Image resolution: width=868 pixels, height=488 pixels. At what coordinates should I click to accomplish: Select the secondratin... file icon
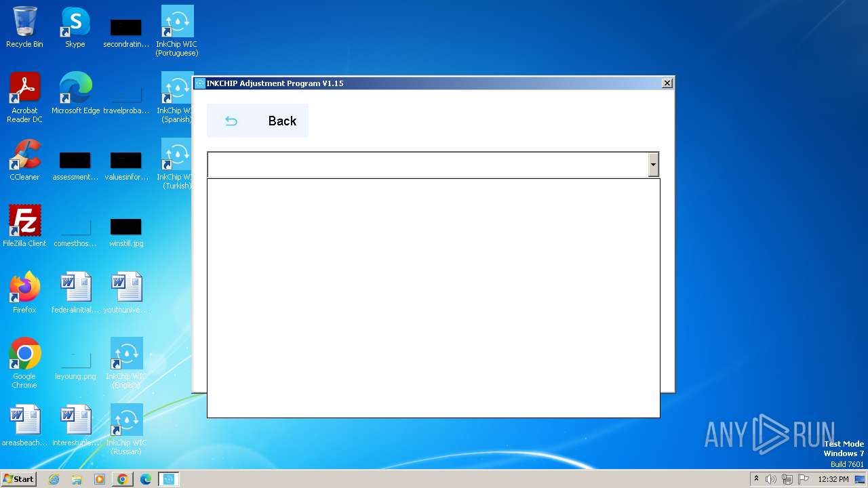pyautogui.click(x=126, y=32)
